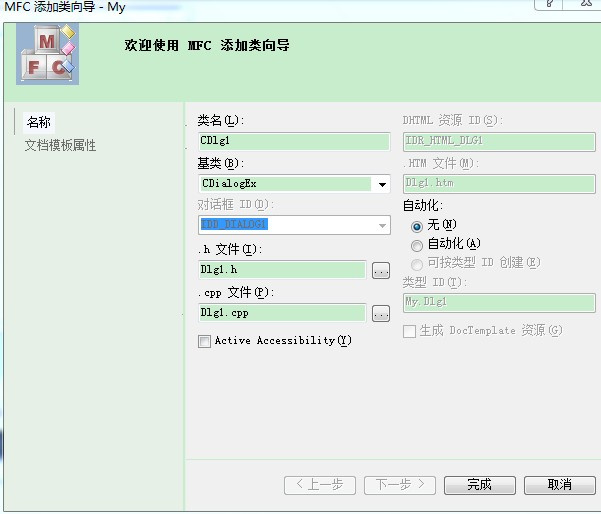Image resolution: width=601 pixels, height=514 pixels.
Task: Click the 自动化 group label
Action: click(422, 205)
